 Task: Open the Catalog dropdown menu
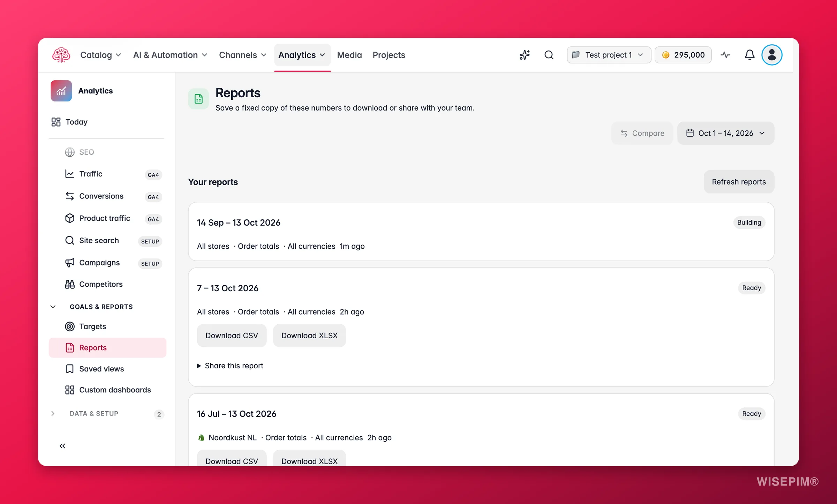click(100, 55)
